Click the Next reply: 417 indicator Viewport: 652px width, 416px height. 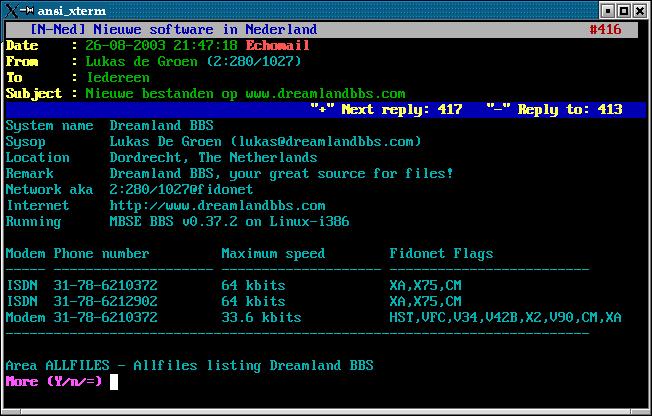point(386,109)
